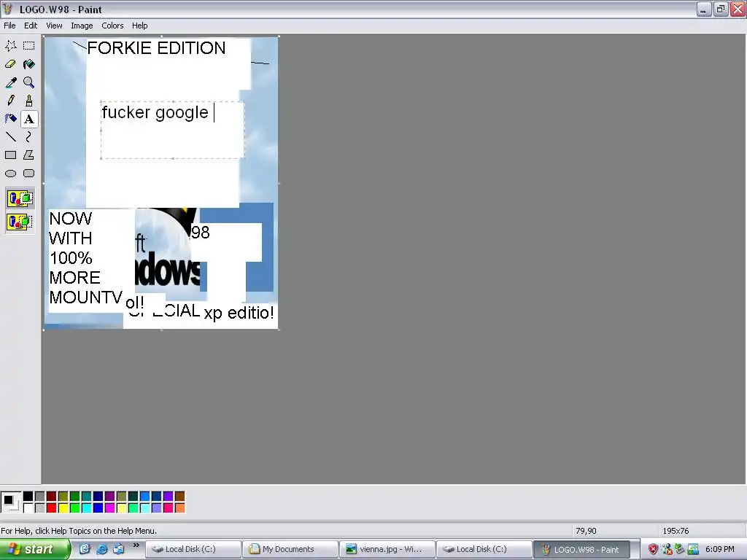Choose the Pencil tool
This screenshot has height=560, width=747.
(x=10, y=101)
